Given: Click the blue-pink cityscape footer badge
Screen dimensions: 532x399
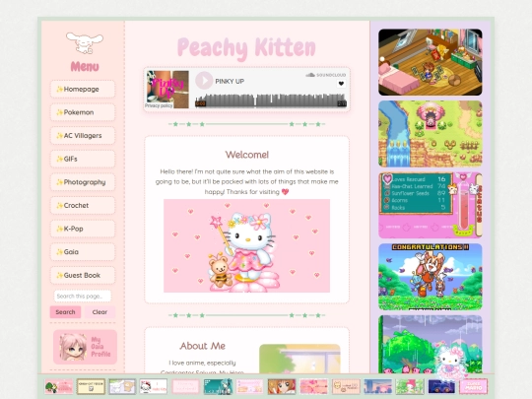Looking at the screenshot, I should [x=377, y=386].
